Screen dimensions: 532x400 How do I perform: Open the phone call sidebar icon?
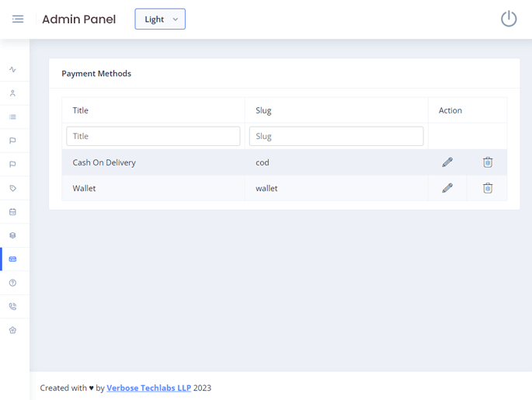[x=12, y=307]
